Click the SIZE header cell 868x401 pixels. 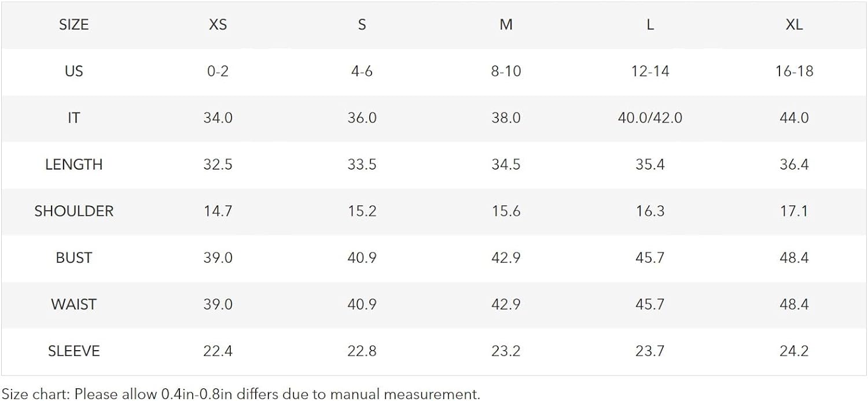[73, 25]
